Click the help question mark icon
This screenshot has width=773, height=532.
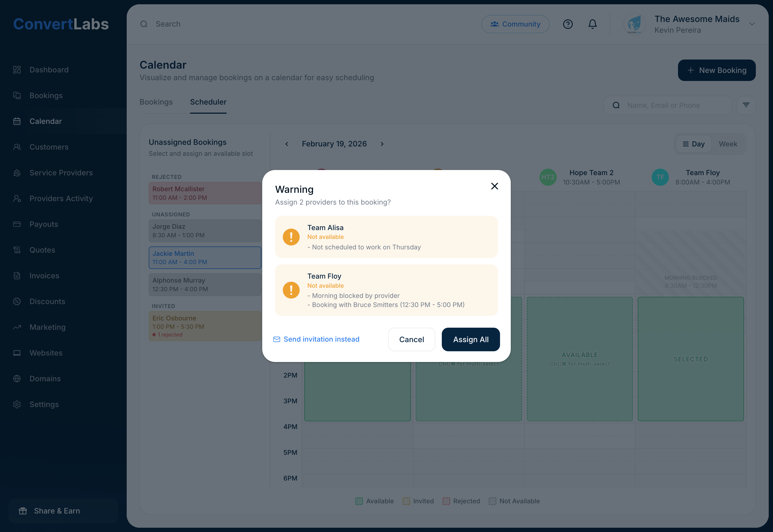[x=567, y=24]
